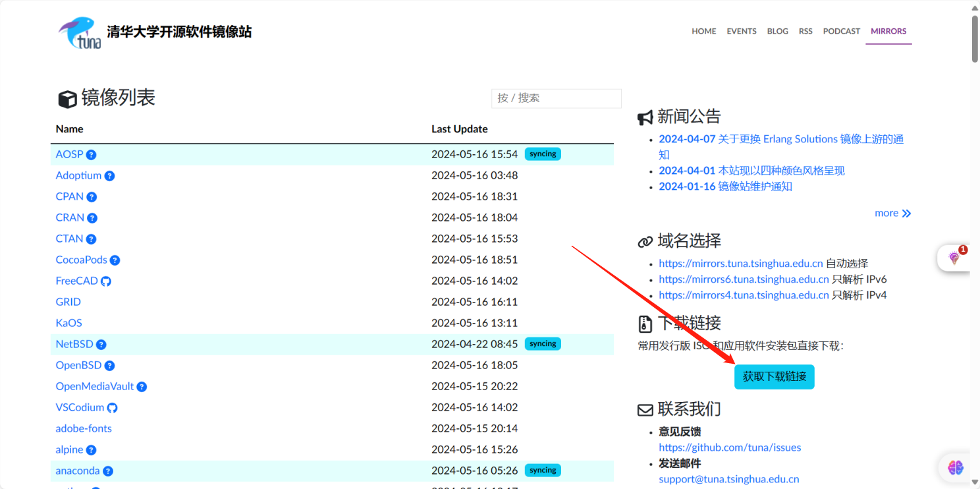
Task: Open the Erlang Solutions 2024-04-07 news link
Action: tap(781, 147)
